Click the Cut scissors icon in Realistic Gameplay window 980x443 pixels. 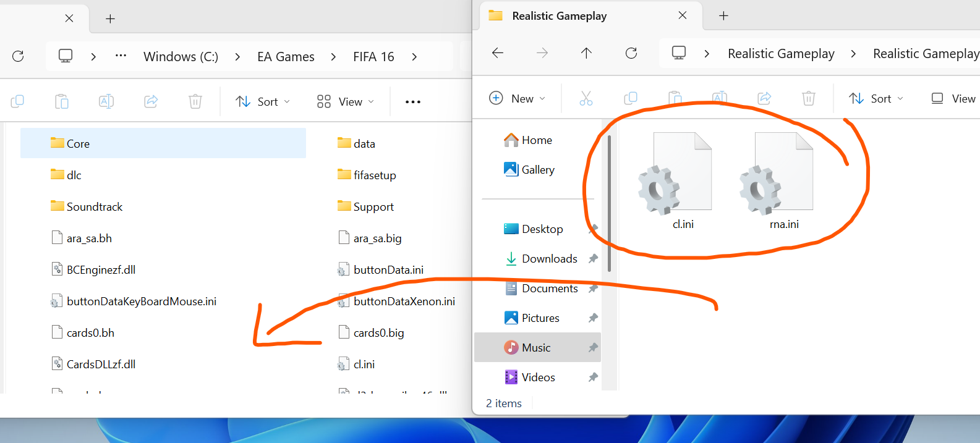[586, 98]
